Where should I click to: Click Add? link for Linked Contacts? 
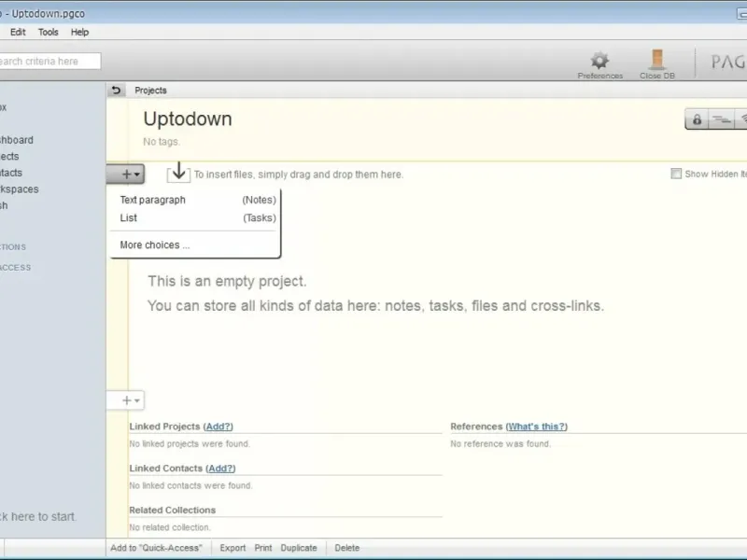tap(220, 469)
